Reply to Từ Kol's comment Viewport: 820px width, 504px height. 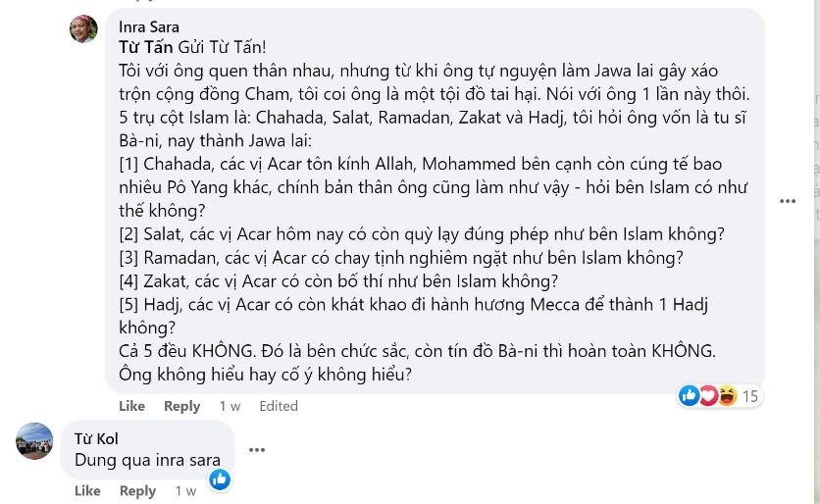tap(137, 490)
